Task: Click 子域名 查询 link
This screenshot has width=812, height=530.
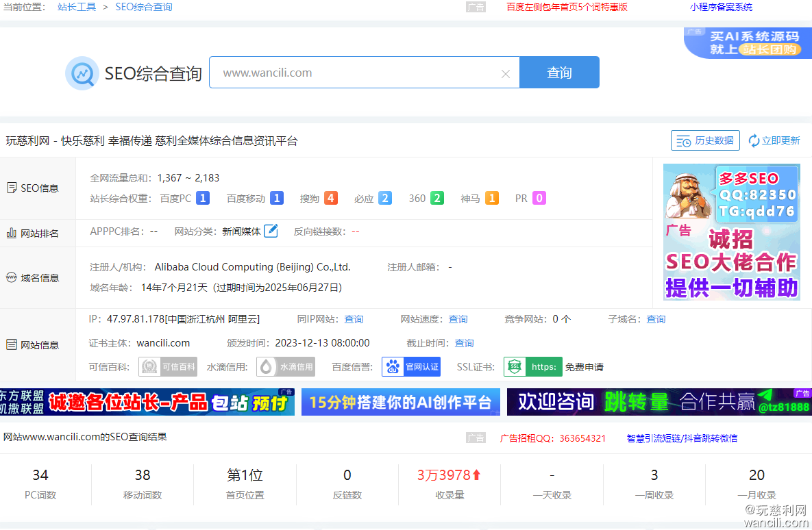Action: click(x=656, y=319)
